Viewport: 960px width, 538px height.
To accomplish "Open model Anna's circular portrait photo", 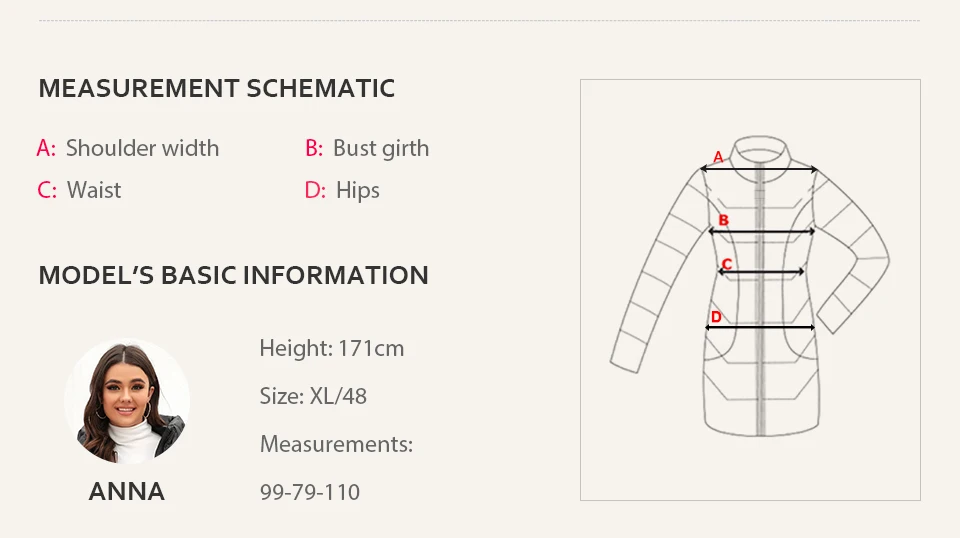I will 127,401.
